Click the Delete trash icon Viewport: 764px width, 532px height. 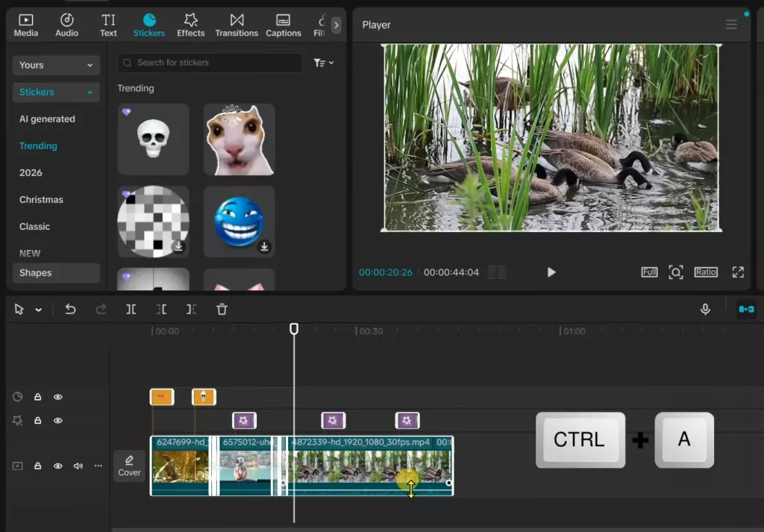(222, 309)
